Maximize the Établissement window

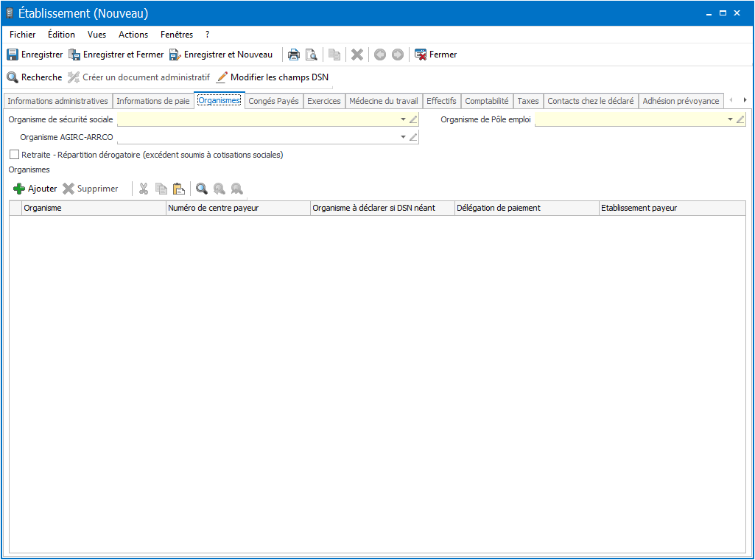pos(723,13)
